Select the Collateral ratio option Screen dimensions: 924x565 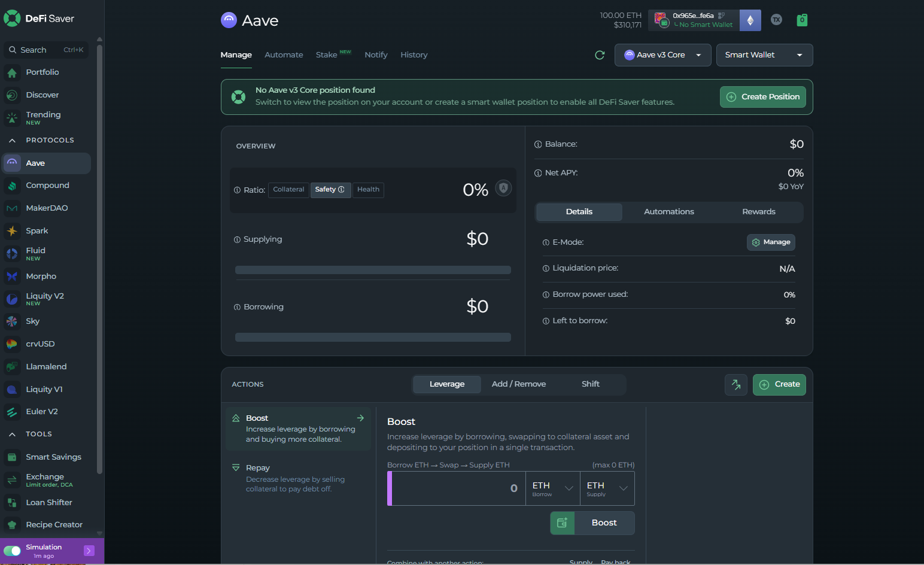[x=288, y=190]
